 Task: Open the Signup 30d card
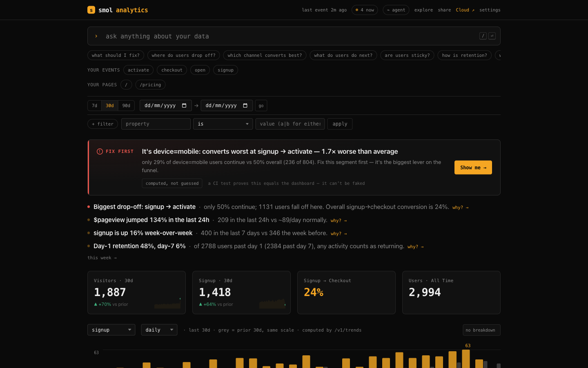[x=241, y=292]
